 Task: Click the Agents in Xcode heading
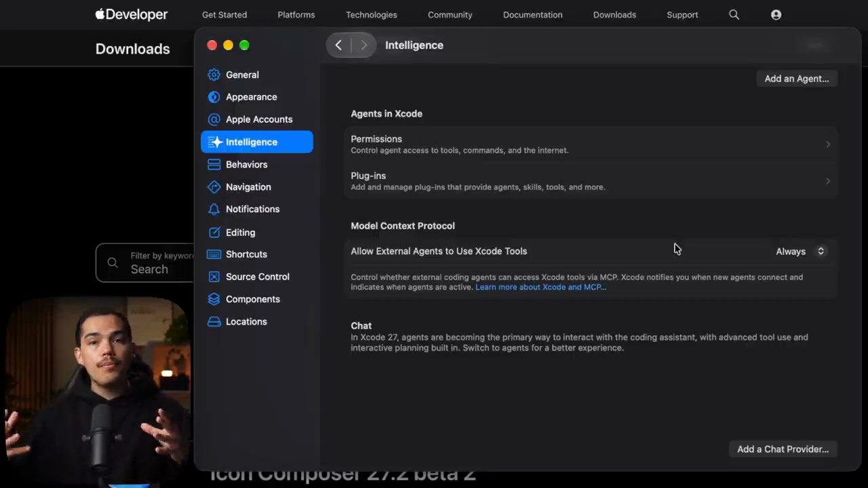[x=387, y=114]
